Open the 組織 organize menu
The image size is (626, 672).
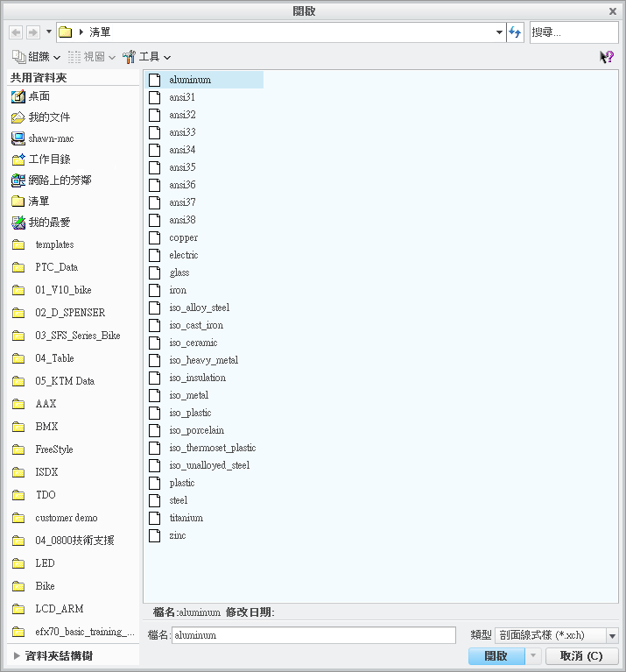pyautogui.click(x=37, y=57)
